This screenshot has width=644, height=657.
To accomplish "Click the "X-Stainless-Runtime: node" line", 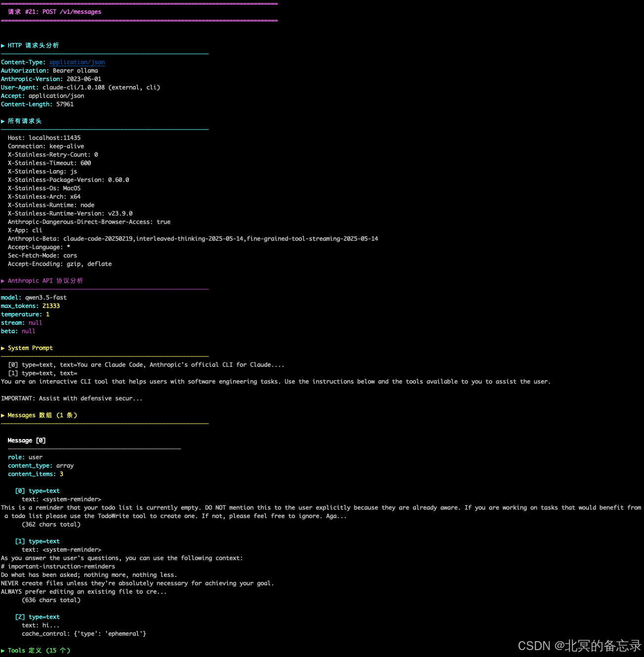I will pyautogui.click(x=51, y=205).
